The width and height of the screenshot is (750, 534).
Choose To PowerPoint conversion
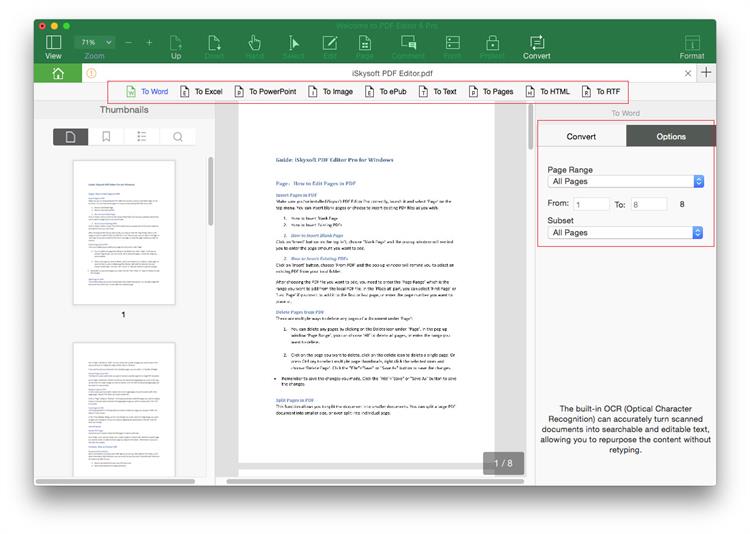265,91
